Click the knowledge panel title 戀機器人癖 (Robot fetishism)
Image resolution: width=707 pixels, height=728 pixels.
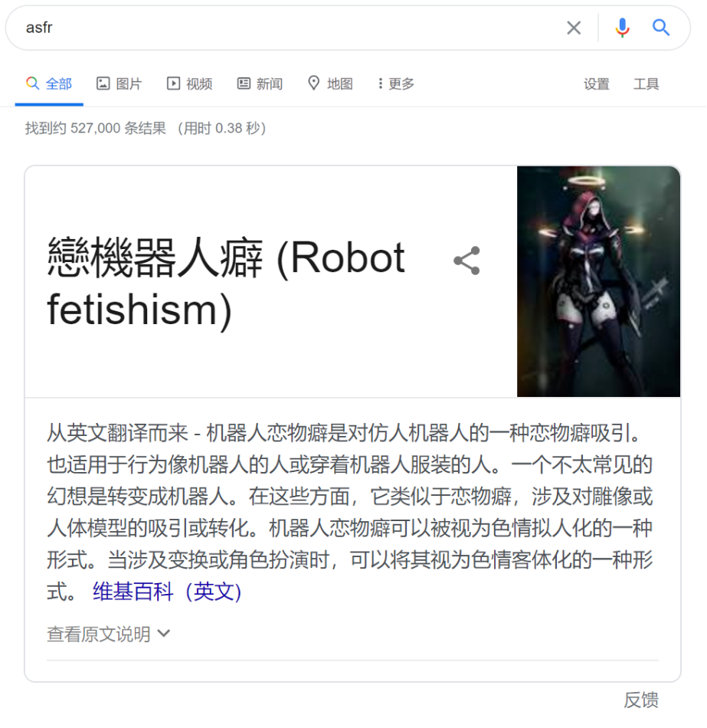click(x=226, y=283)
